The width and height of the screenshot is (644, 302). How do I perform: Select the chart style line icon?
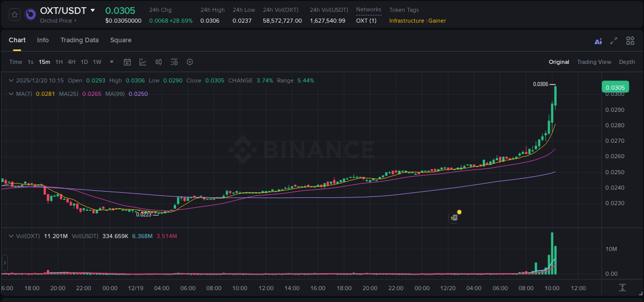(x=143, y=62)
